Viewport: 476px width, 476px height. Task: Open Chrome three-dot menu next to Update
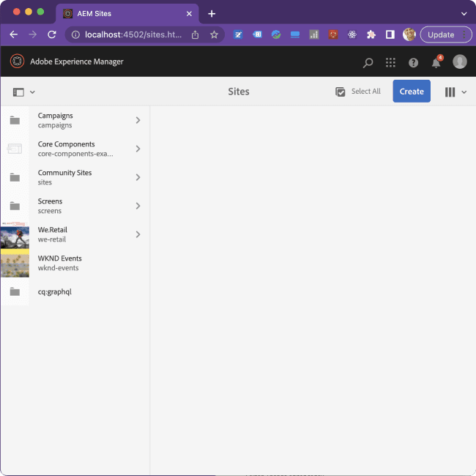point(464,34)
